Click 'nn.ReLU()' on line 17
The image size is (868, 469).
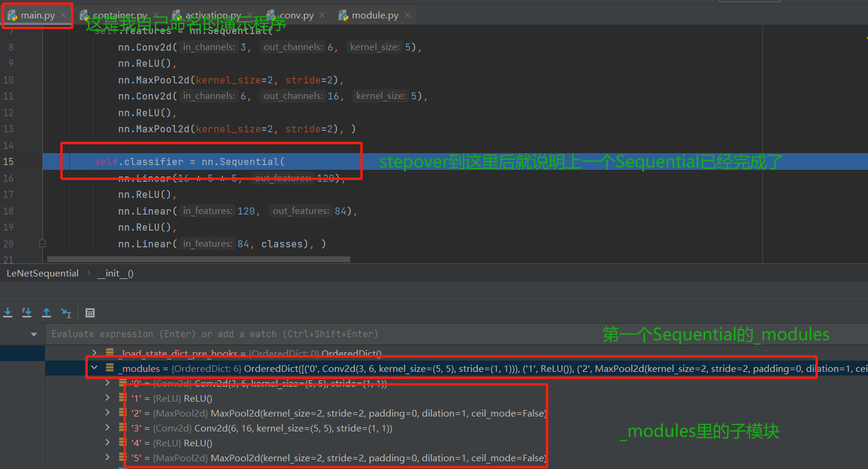click(145, 194)
